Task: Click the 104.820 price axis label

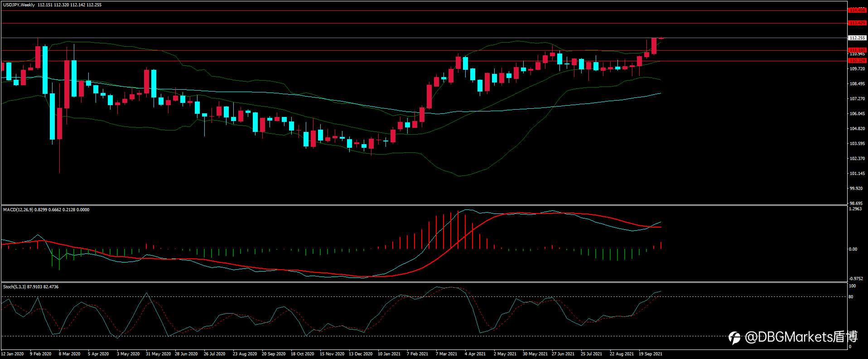Action: [x=858, y=129]
